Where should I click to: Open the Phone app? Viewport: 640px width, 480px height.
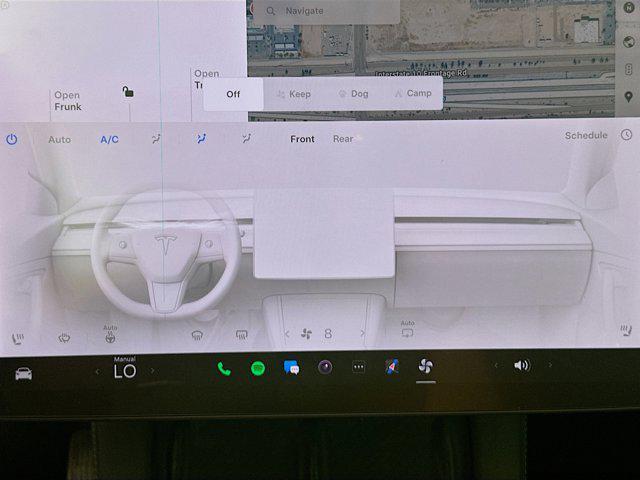224,369
